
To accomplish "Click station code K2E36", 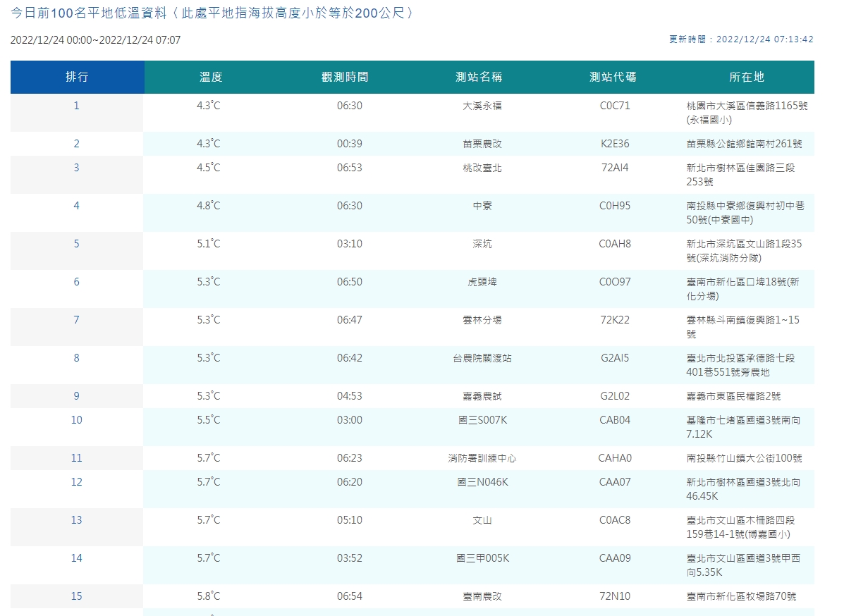I will pyautogui.click(x=615, y=144).
